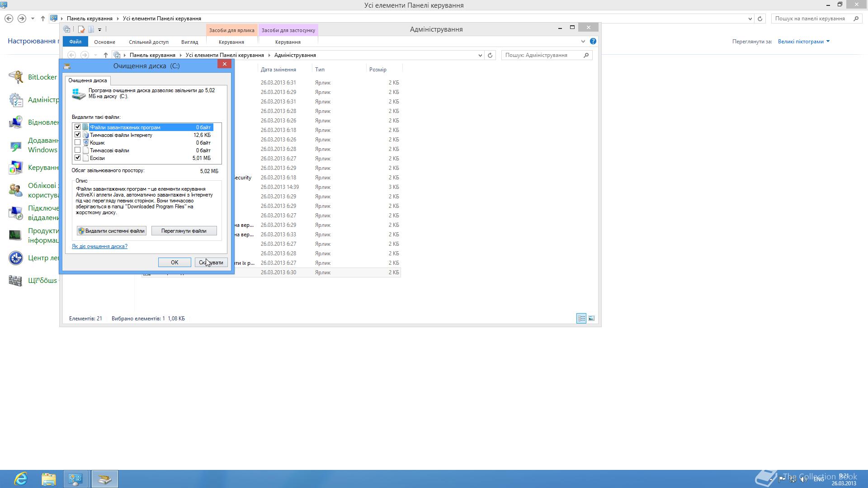The height and width of the screenshot is (488, 868).
Task: Click search magnifier icon in Адміністрування window
Action: 586,55
